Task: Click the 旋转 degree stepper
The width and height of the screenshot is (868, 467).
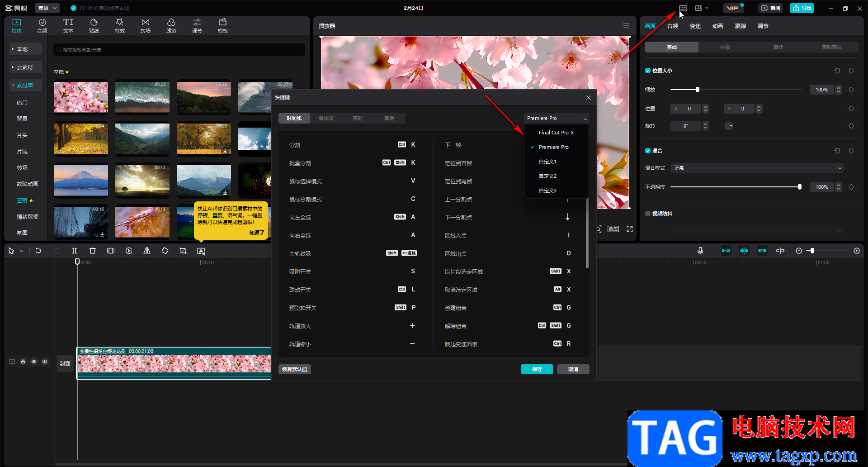Action: (705, 126)
